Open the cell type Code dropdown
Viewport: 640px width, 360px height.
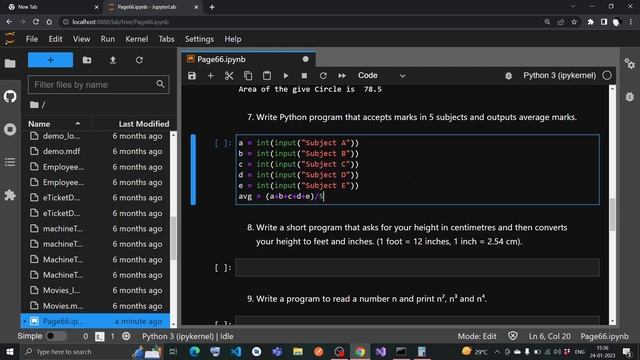pos(381,76)
